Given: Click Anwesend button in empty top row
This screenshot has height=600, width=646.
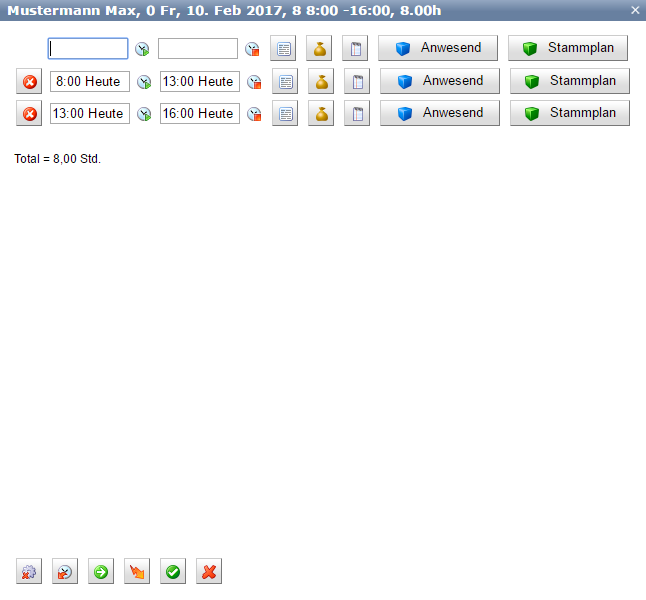Looking at the screenshot, I should click(438, 48).
